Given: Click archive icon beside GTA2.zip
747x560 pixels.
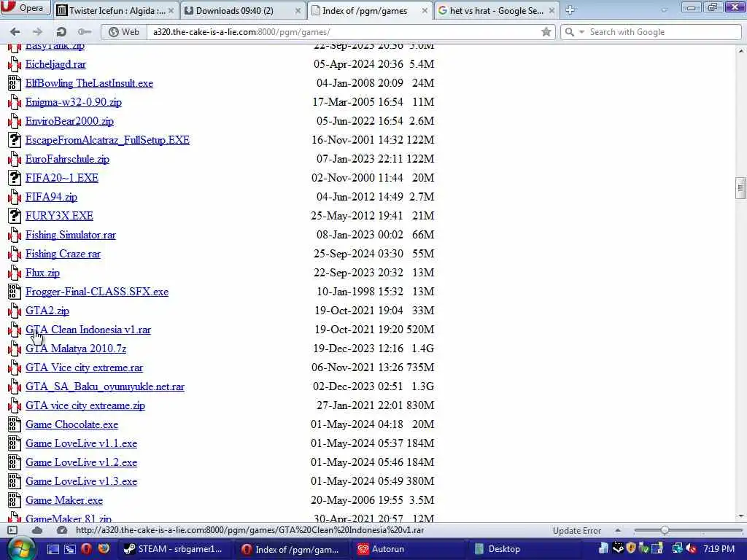Looking at the screenshot, I should coord(15,311).
